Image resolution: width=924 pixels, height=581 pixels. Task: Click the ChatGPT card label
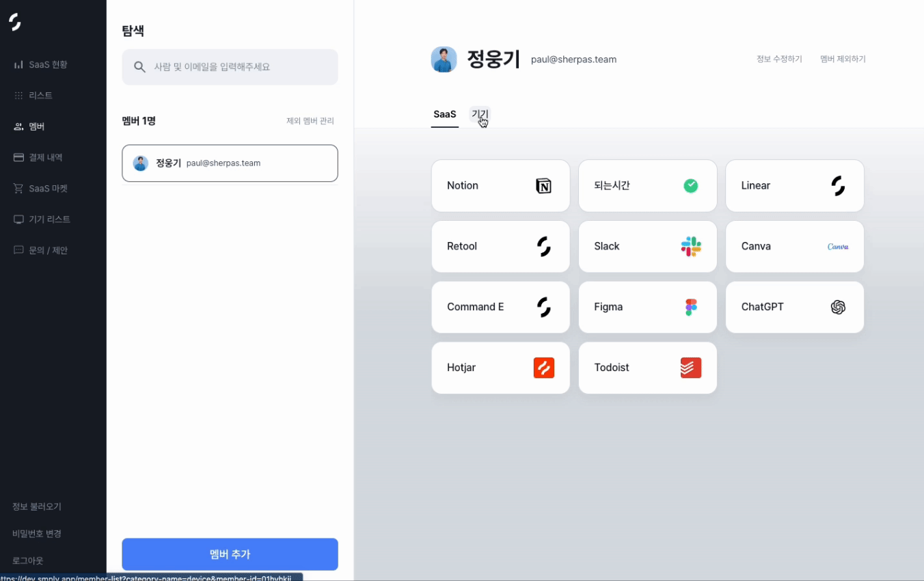click(763, 308)
